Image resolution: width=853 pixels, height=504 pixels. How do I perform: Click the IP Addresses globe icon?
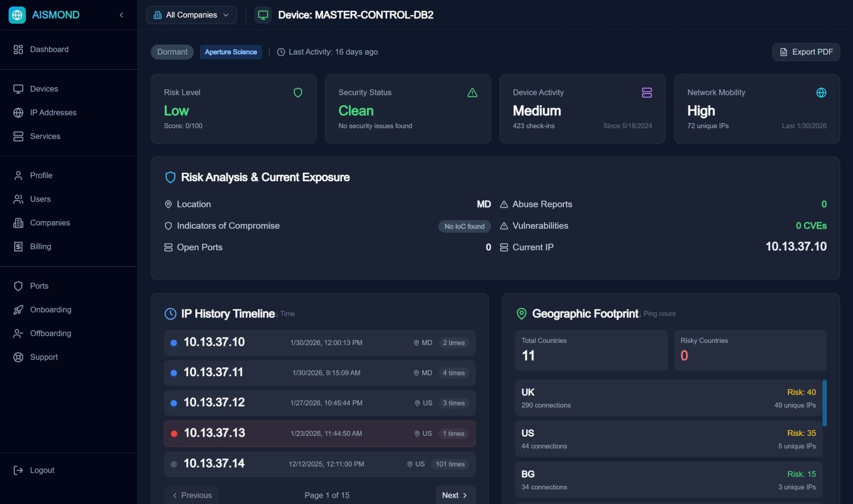click(x=18, y=112)
